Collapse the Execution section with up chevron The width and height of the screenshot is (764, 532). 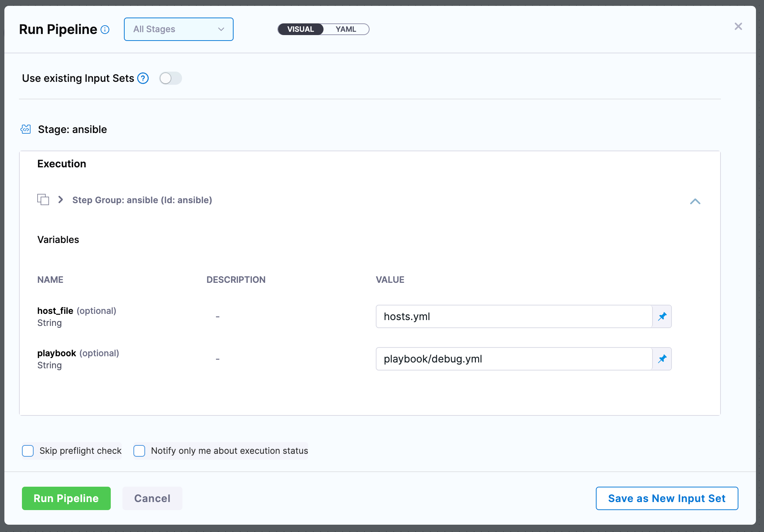[695, 201]
